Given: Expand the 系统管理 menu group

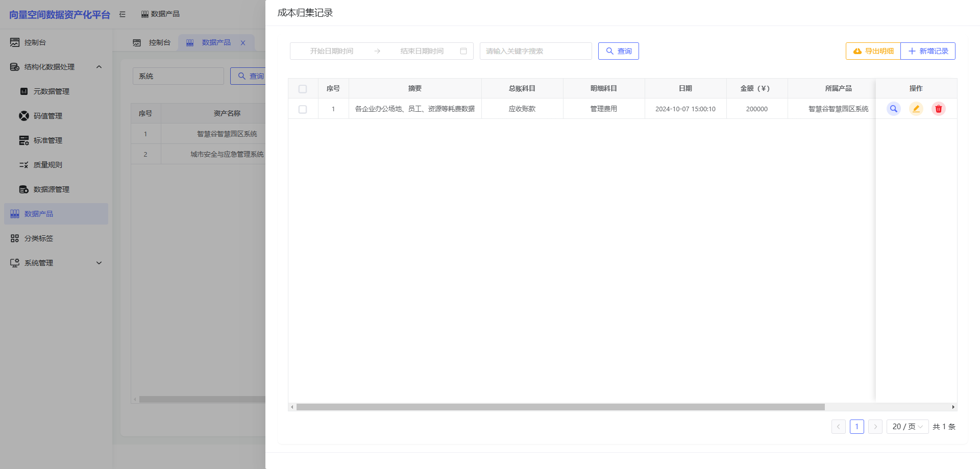Looking at the screenshot, I should click(x=99, y=263).
